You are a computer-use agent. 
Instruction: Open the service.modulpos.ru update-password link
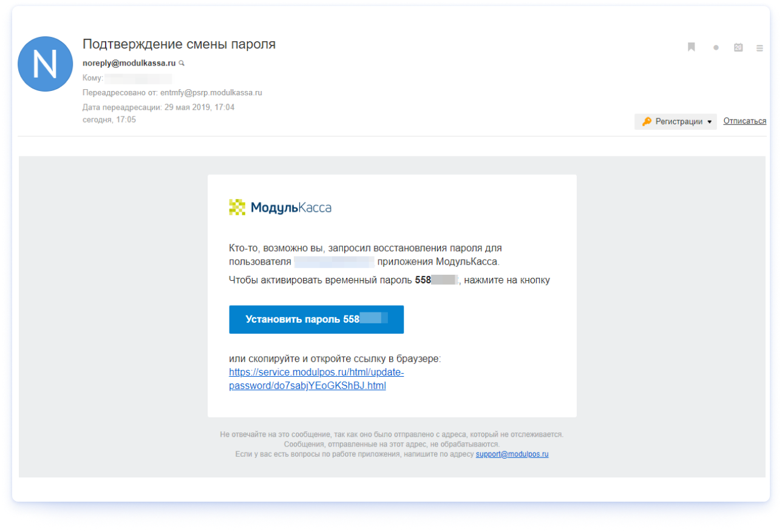coord(316,379)
